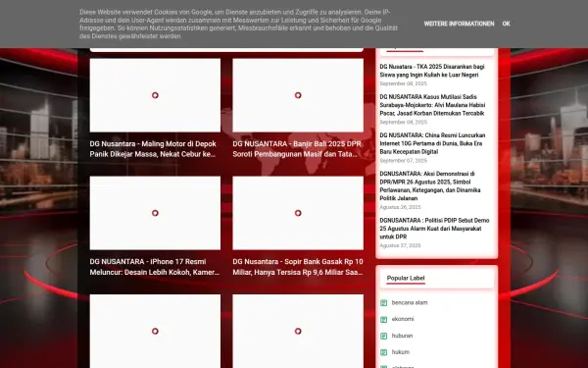Open iPhone 17 Resmi Meluncur headline

155,267
